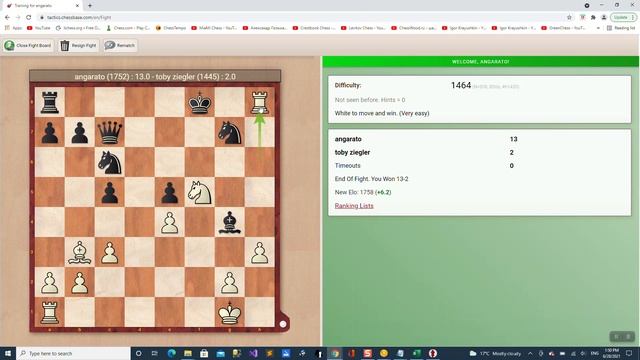
Task: Select the black knight on g7
Action: (x=229, y=132)
